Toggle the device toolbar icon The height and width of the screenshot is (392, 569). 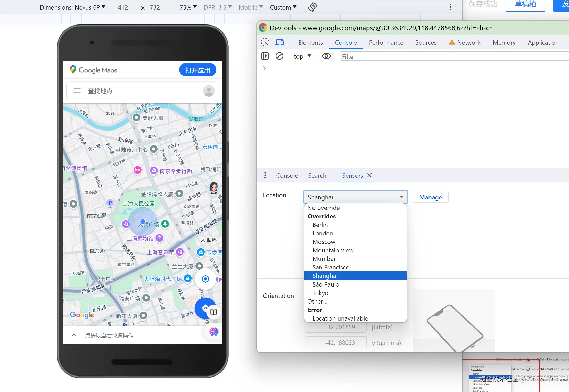279,42
